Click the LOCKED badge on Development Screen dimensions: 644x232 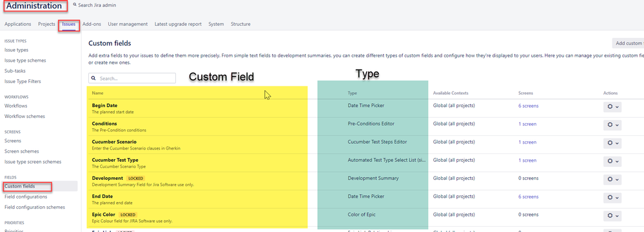point(135,179)
